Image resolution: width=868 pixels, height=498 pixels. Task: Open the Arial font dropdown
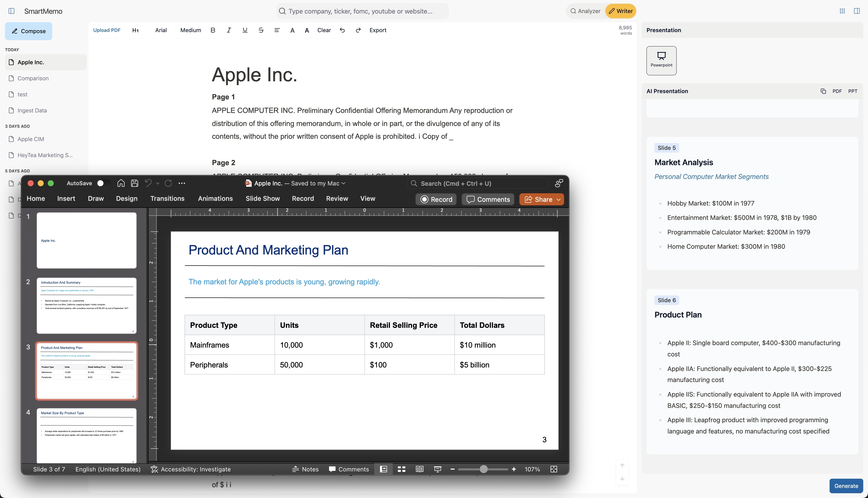[161, 30]
